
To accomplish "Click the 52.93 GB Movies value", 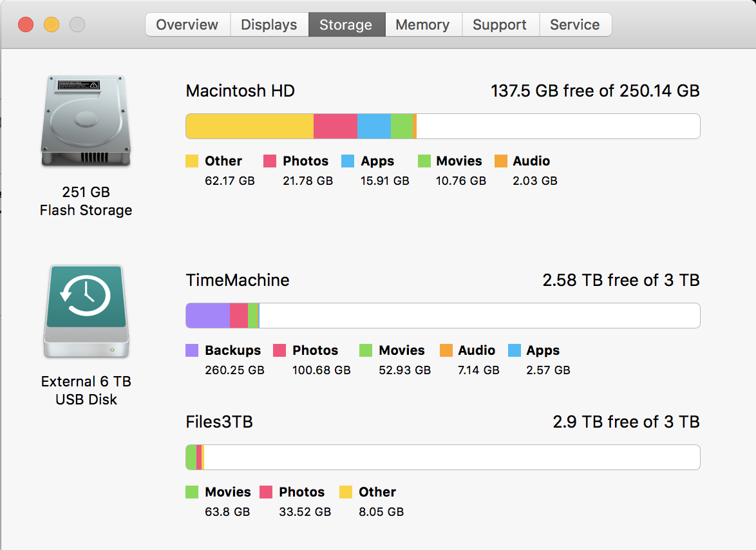I will point(404,370).
